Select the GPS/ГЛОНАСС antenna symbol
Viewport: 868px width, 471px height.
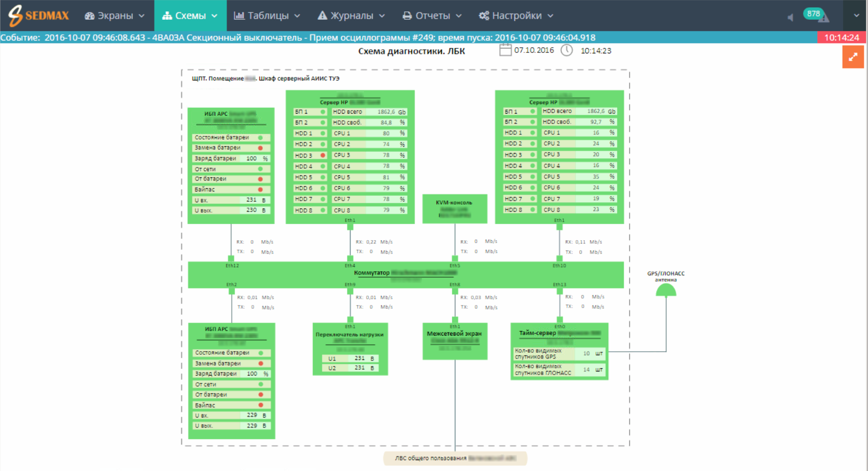coord(666,290)
